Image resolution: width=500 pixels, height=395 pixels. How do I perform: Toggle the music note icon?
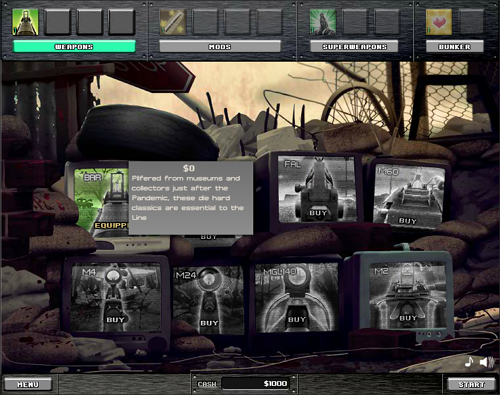coord(469,362)
